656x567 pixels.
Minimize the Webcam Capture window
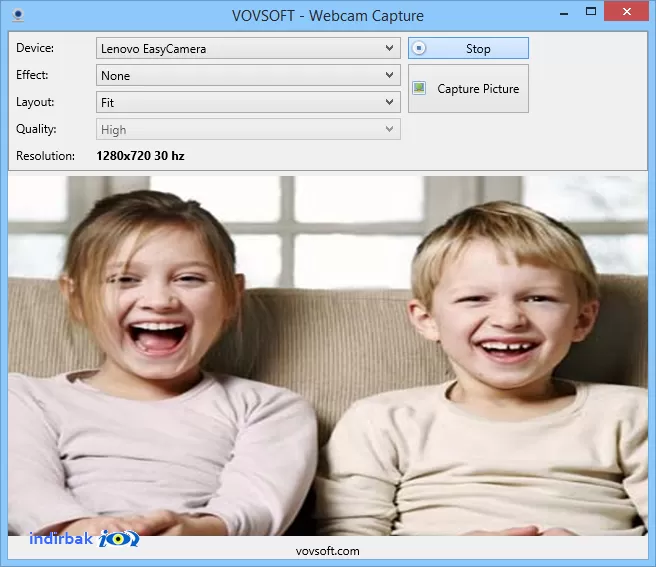pos(564,12)
